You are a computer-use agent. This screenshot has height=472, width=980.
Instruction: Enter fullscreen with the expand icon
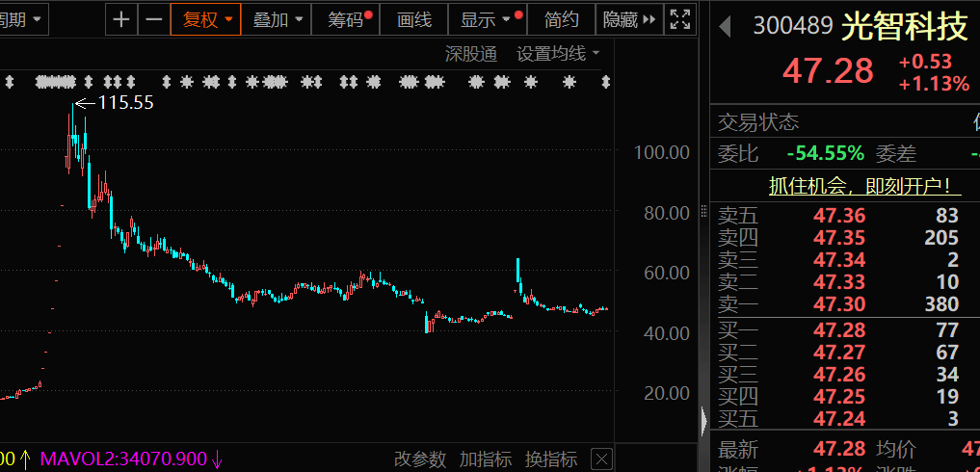pyautogui.click(x=679, y=19)
